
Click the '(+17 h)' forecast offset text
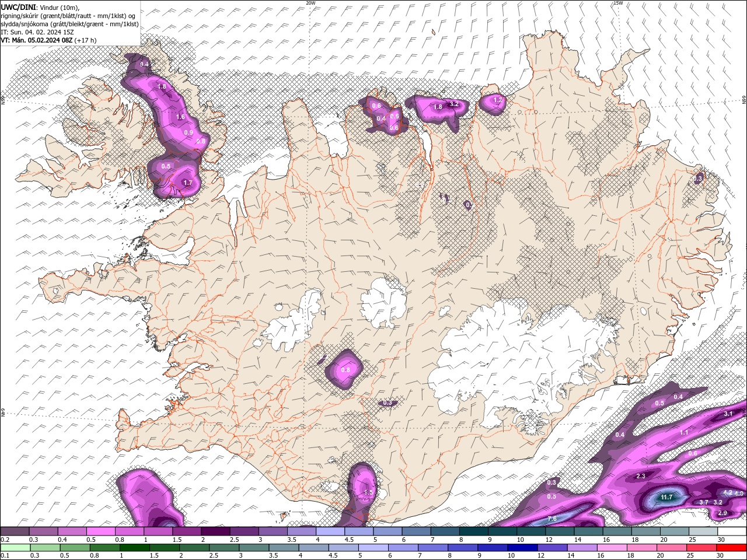(x=85, y=40)
